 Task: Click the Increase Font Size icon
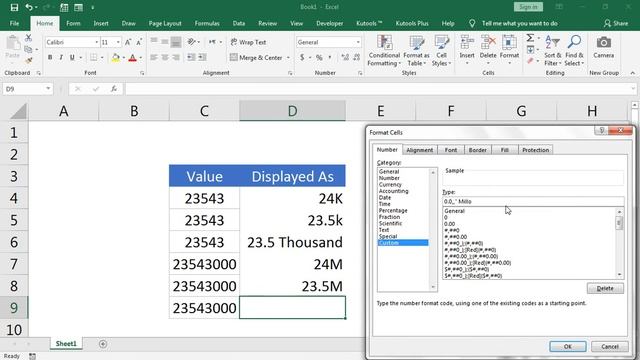128,42
